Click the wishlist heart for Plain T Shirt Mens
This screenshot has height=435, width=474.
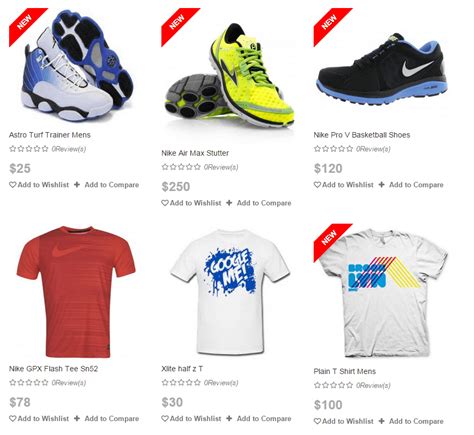[317, 421]
